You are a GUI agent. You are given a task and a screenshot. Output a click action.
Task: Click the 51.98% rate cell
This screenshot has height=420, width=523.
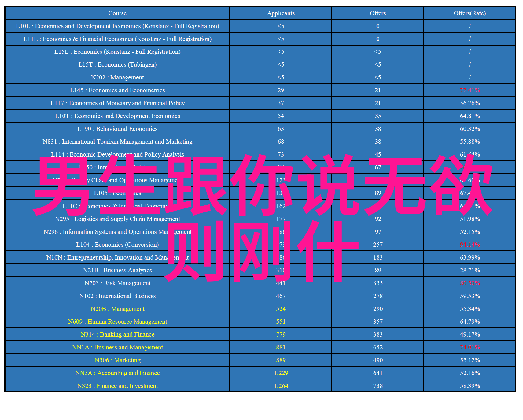pyautogui.click(x=470, y=219)
